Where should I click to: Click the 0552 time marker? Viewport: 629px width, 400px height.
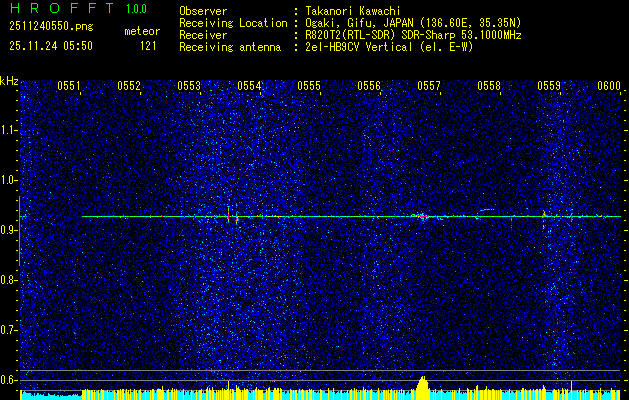[129, 86]
